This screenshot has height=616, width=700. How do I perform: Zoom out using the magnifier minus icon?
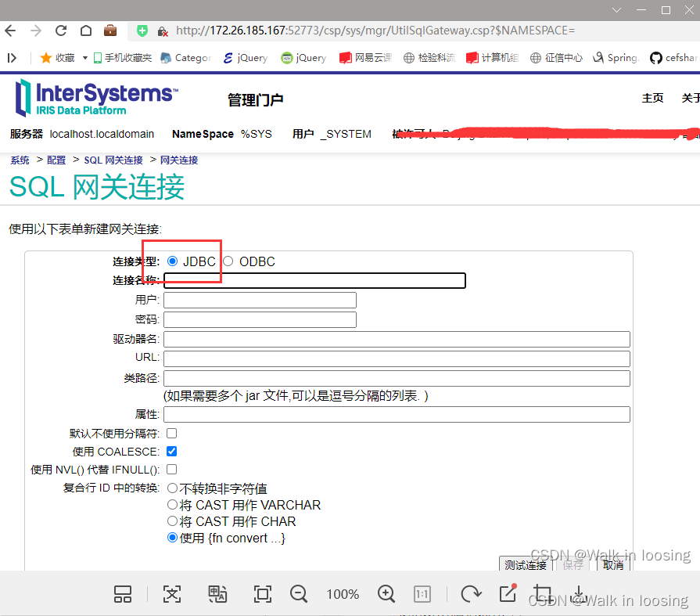299,594
